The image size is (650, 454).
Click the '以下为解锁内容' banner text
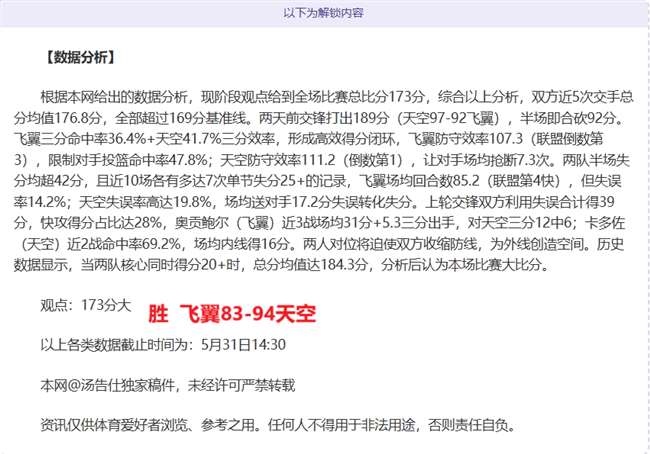(x=323, y=13)
